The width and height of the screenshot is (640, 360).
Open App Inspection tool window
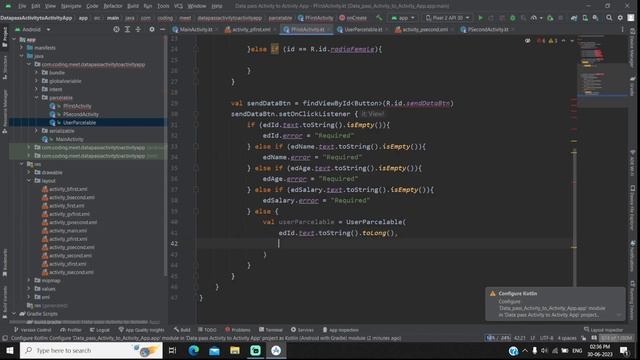(x=340, y=330)
